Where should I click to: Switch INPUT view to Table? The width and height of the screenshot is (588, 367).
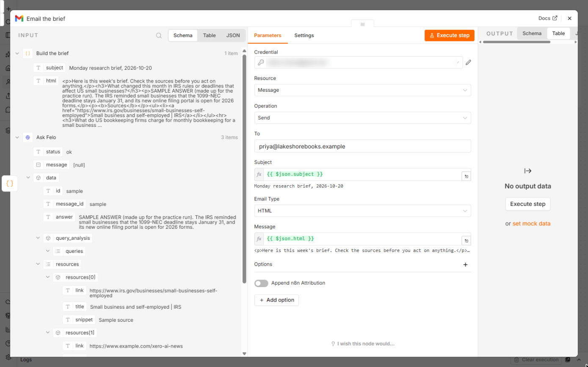coord(210,36)
